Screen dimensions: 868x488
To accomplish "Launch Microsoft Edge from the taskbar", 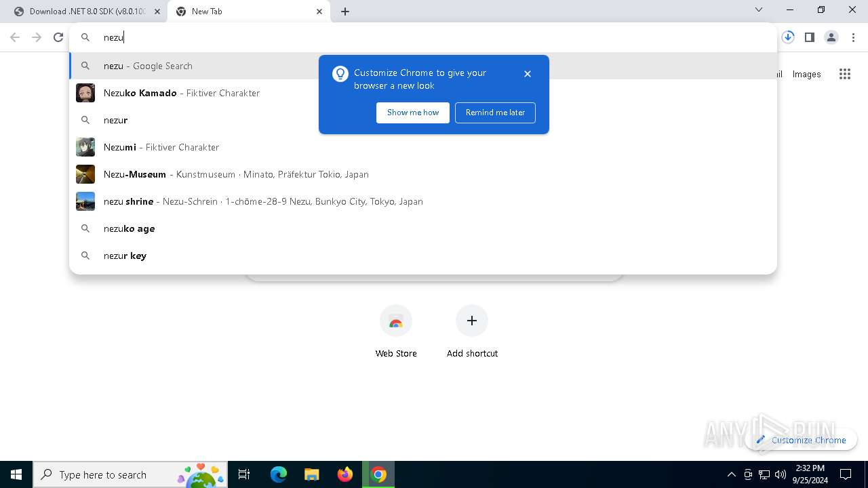I will [279, 474].
